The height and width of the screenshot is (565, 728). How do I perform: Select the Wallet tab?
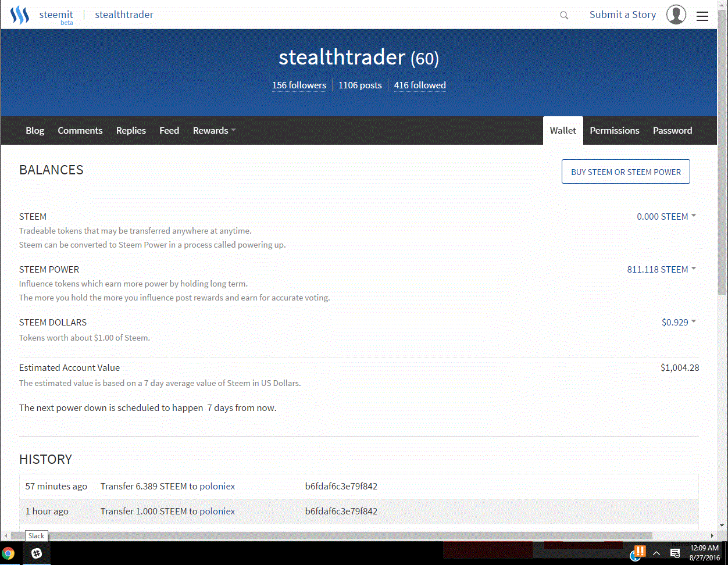click(563, 131)
